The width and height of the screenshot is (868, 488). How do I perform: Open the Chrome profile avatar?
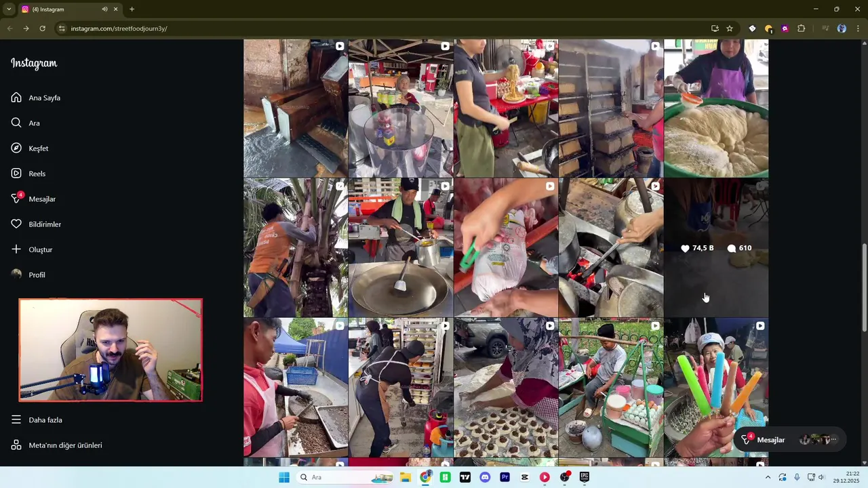[842, 28]
